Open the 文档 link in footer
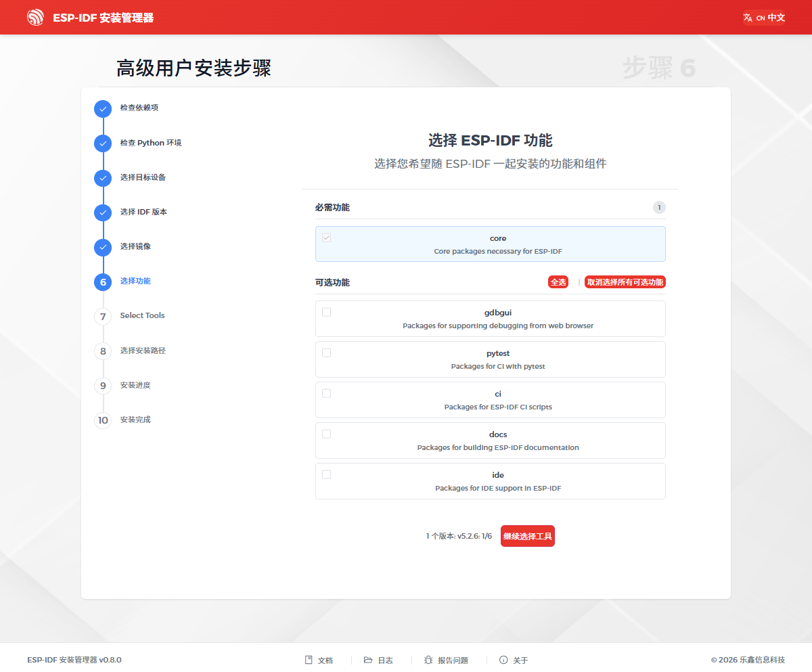Viewport: 812px width, 672px height. coord(319,660)
